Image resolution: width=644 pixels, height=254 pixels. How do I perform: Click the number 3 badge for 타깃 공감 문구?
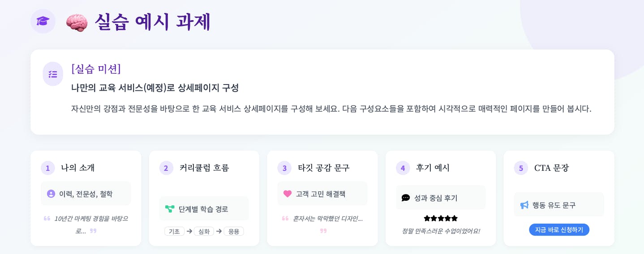pyautogui.click(x=284, y=168)
